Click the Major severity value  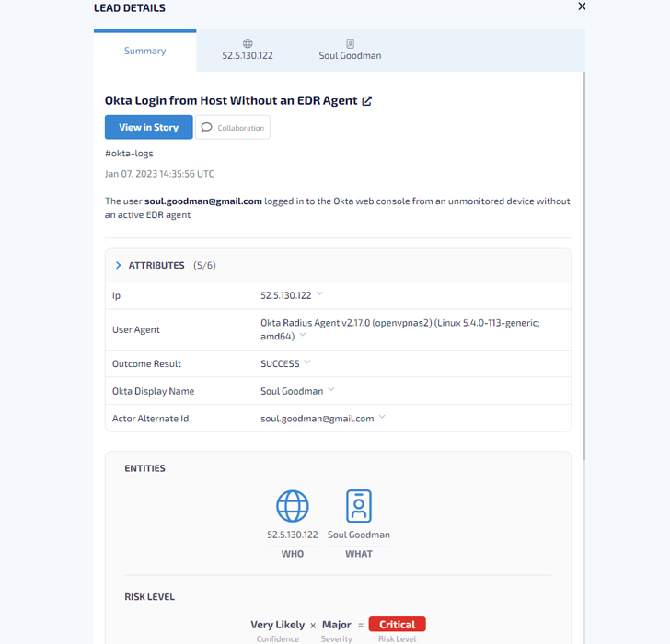(336, 625)
